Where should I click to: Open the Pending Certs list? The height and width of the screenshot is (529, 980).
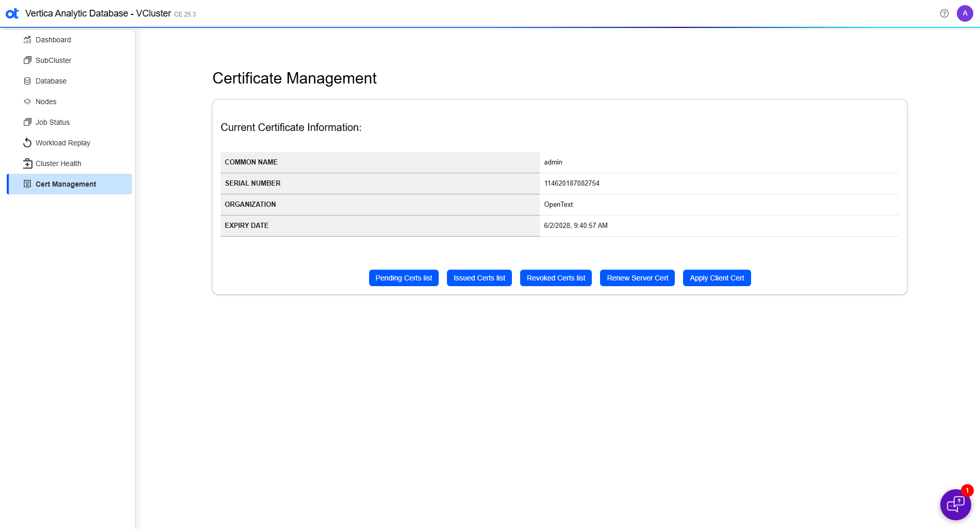click(x=404, y=278)
